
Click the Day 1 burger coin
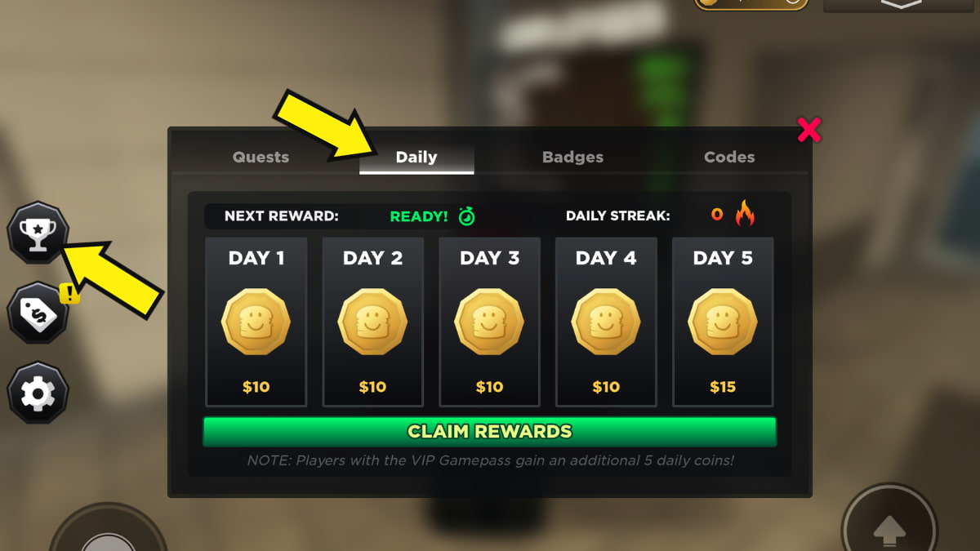pos(256,322)
